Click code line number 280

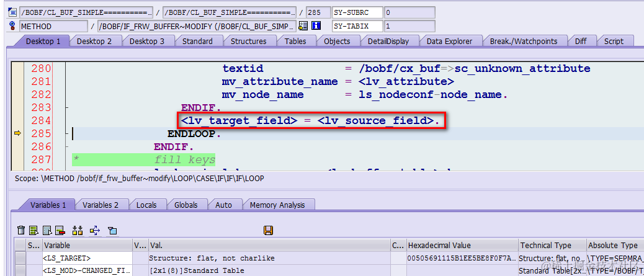pos(41,68)
